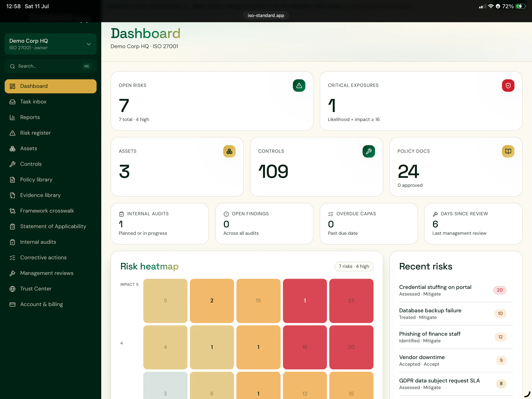
Task: Click the Account & billing card icon
Action: tap(12, 305)
